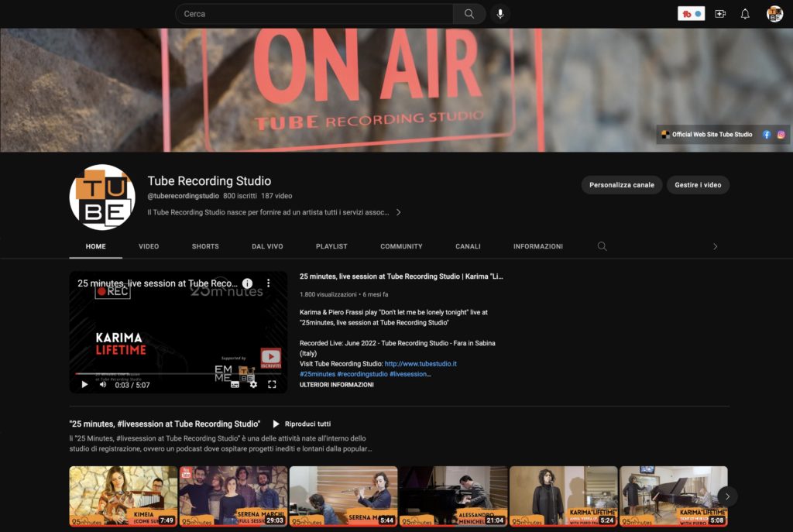
Task: Enter fullscreen on the featured video
Action: point(272,385)
